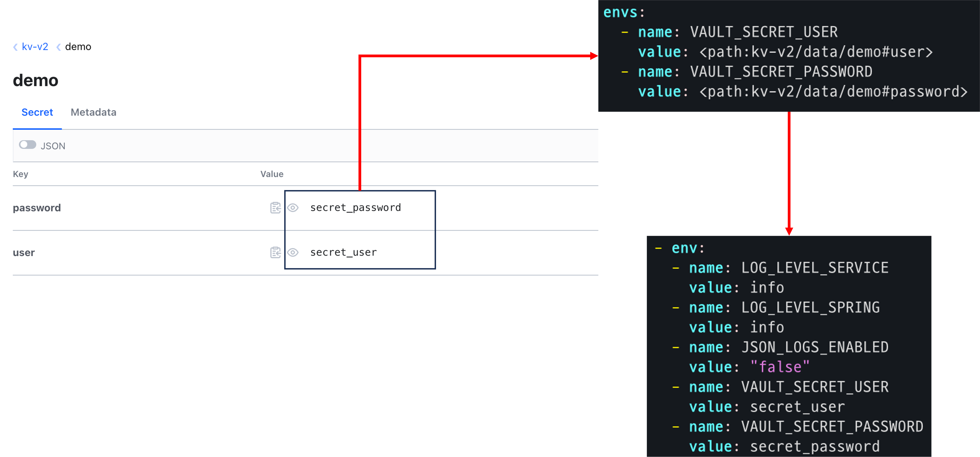Select the secret_user value text

(x=343, y=252)
